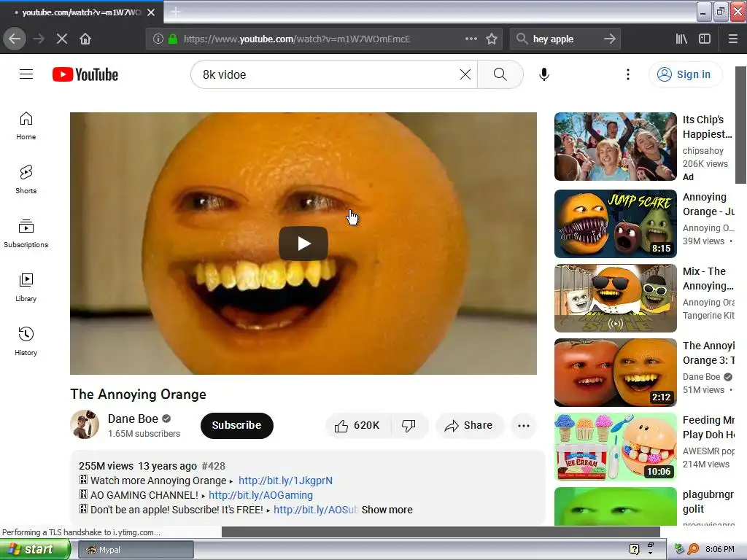This screenshot has height=560, width=747.
Task: Go back to the previous browser page
Action: click(15, 39)
